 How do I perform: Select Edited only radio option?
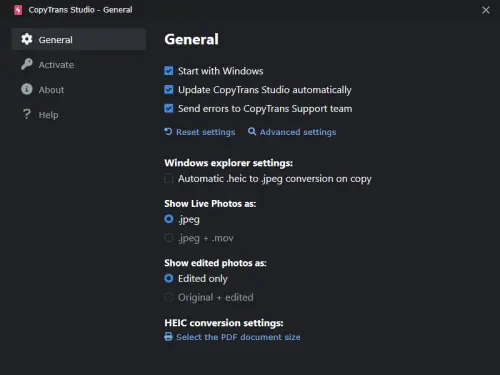coord(169,278)
